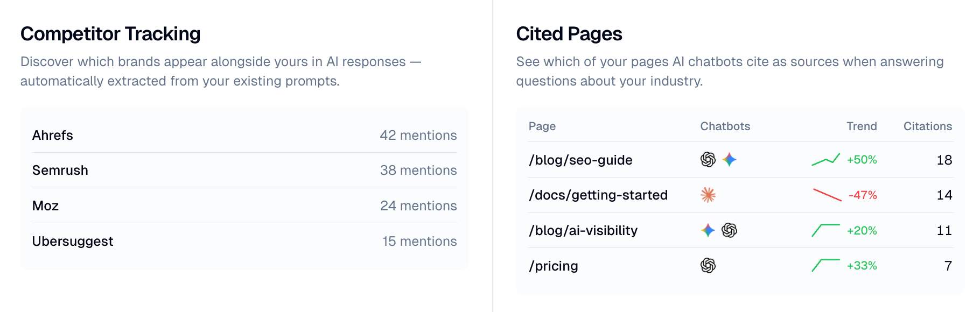Sort by the Citations column header
The height and width of the screenshot is (312, 980).
[927, 126]
